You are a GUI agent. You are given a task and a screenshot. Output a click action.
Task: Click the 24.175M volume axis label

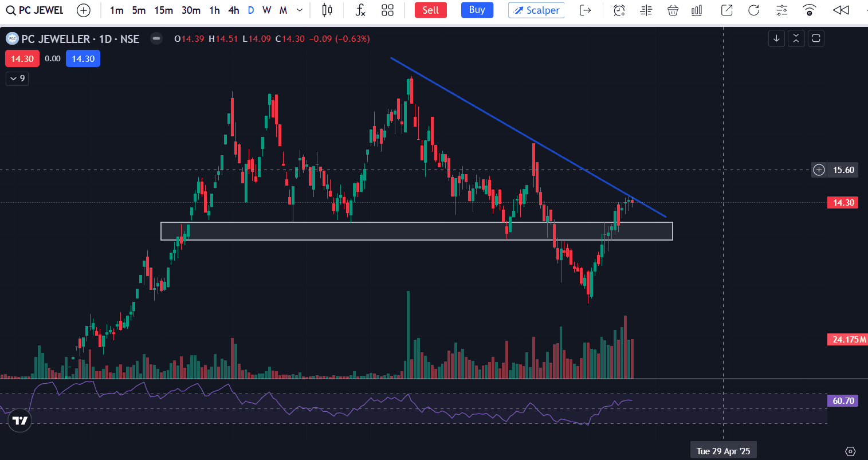point(847,340)
